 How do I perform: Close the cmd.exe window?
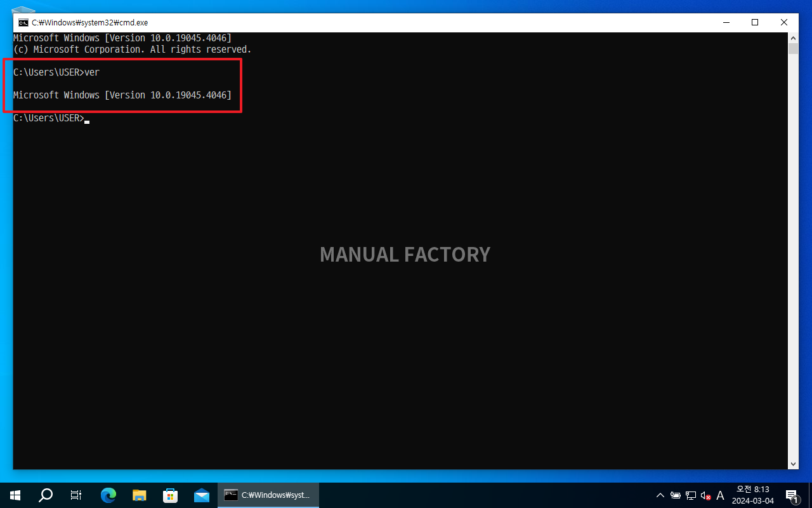point(784,22)
